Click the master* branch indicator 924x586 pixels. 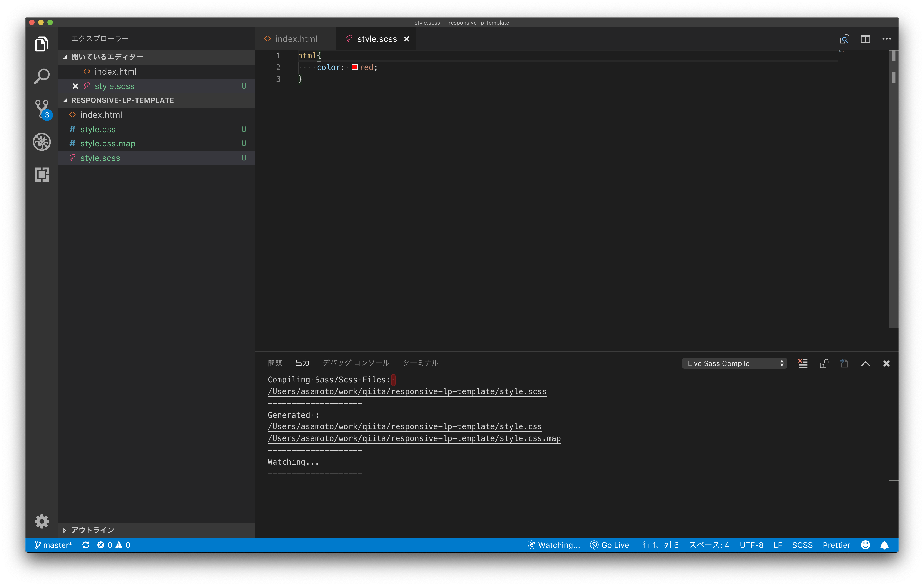[x=53, y=545]
